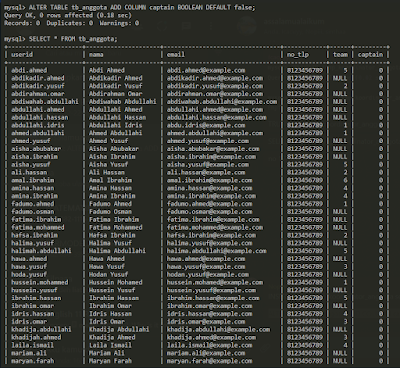Select team value 5 in aisha.yusuf row
Screen dimensions: 400x368
345,164
